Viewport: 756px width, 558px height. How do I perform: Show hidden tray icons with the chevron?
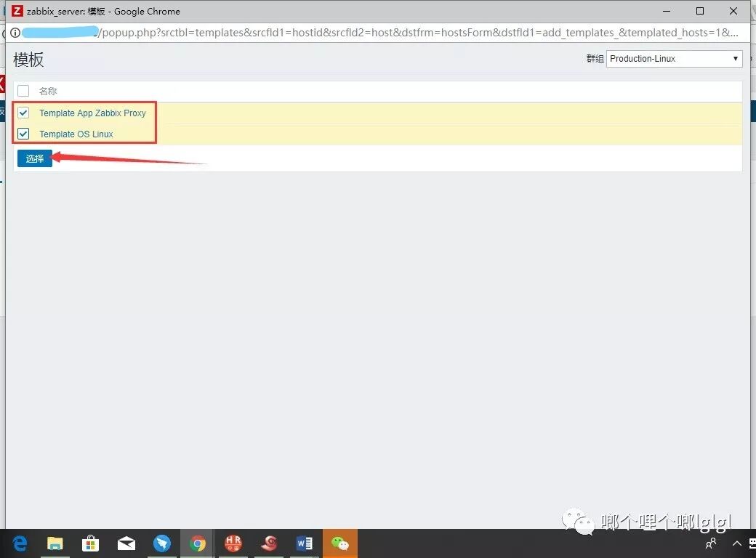[736, 543]
